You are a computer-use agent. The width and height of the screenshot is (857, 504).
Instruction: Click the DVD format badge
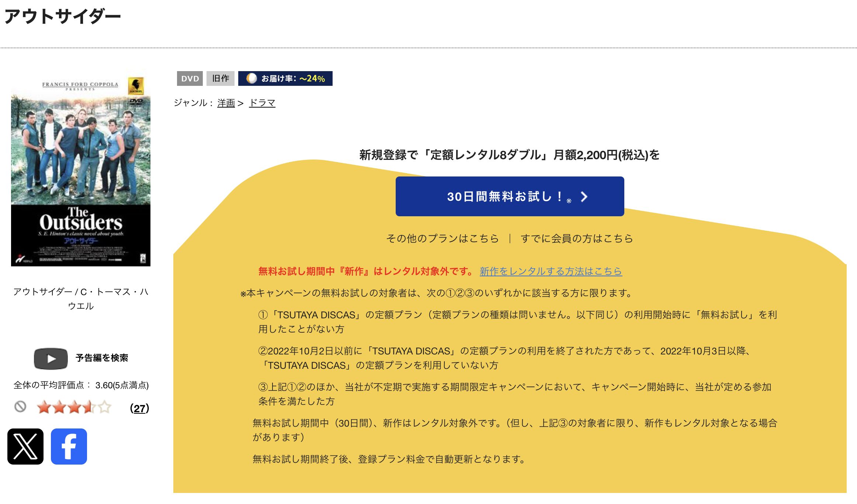pyautogui.click(x=190, y=78)
